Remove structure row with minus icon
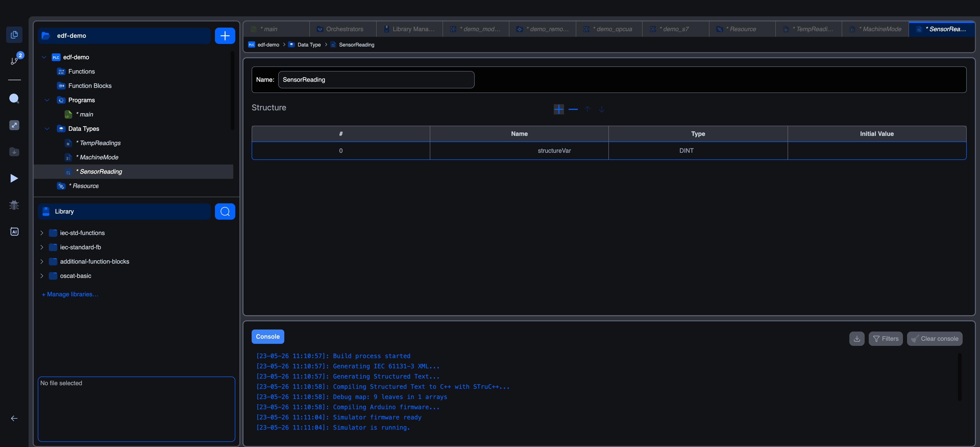The image size is (980, 447). [573, 109]
